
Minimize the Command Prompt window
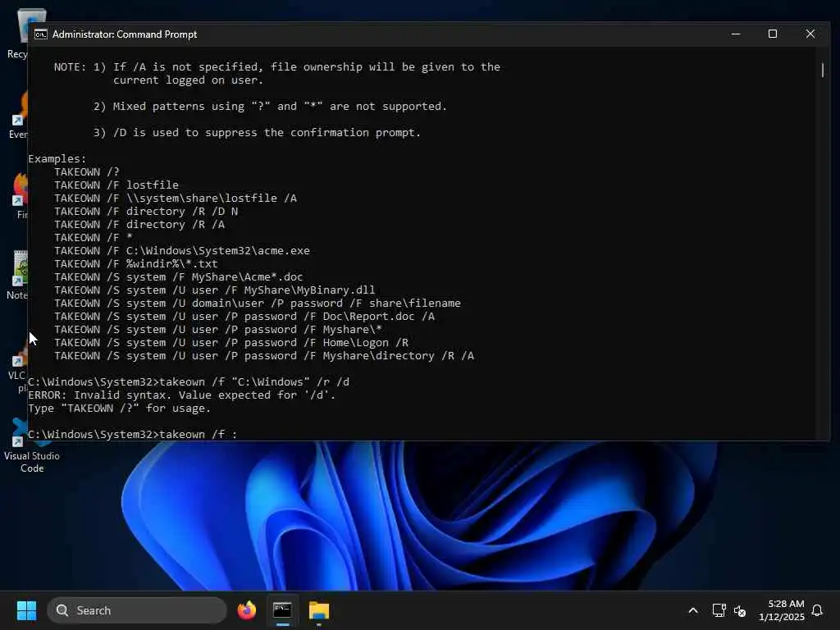736,34
